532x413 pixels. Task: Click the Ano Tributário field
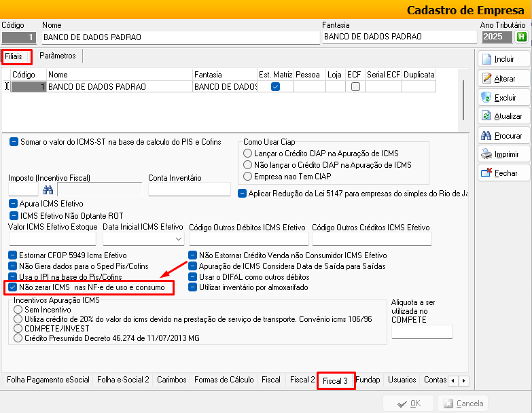coord(497,37)
